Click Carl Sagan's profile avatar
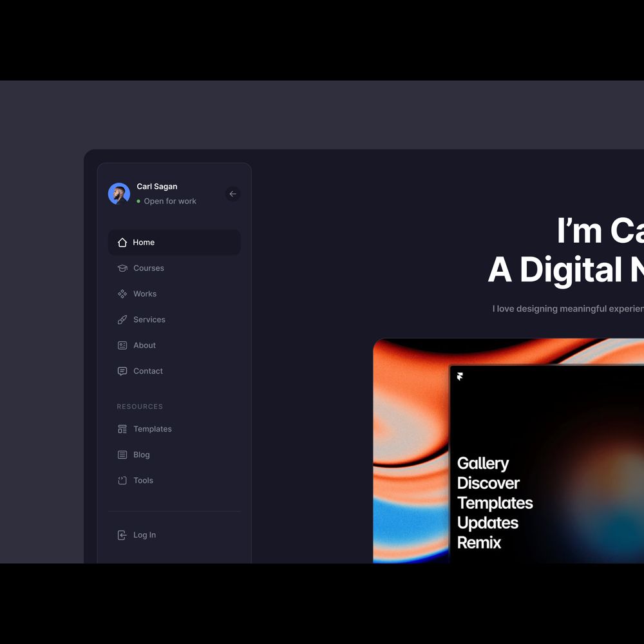 tap(119, 194)
